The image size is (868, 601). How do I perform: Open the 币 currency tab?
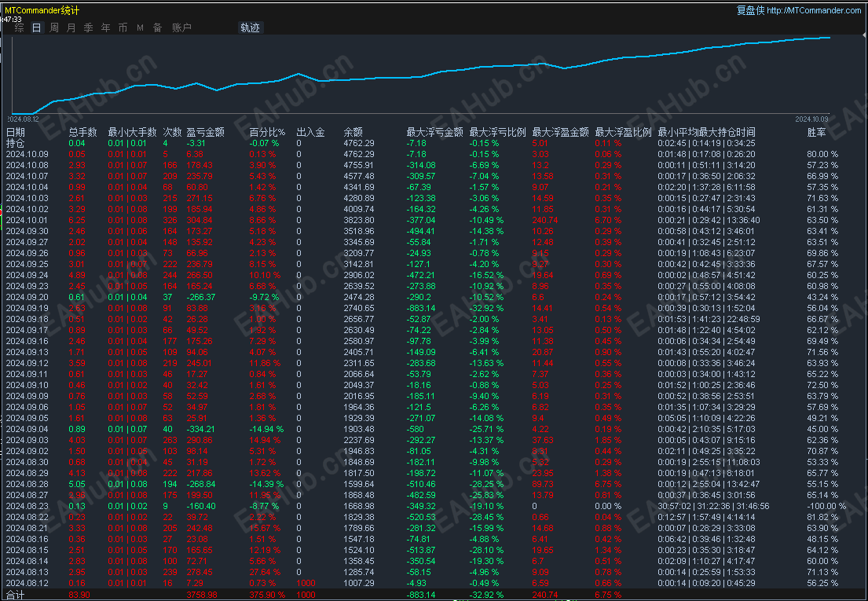point(123,27)
